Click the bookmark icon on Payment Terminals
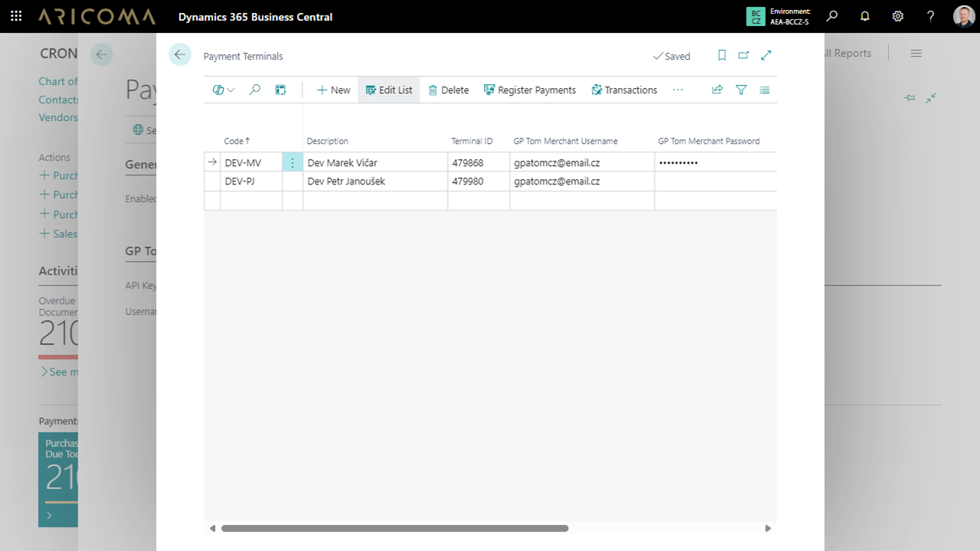This screenshot has height=551, width=980. point(721,55)
